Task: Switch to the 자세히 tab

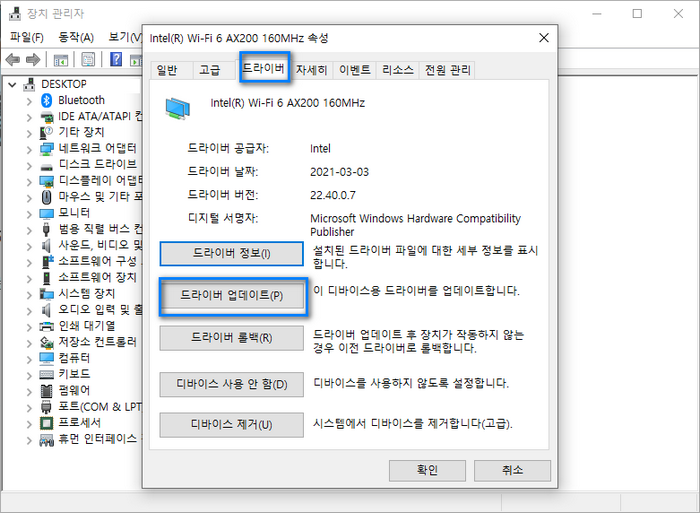Action: 312,70
